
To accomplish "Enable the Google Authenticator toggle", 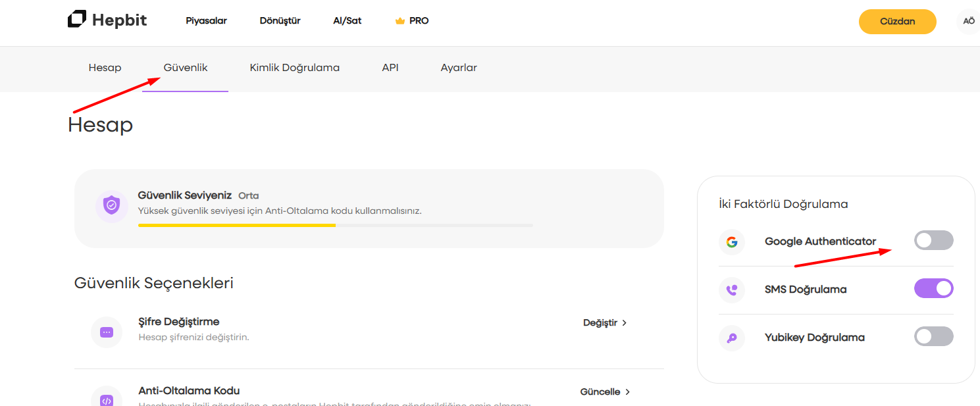I will (x=933, y=241).
